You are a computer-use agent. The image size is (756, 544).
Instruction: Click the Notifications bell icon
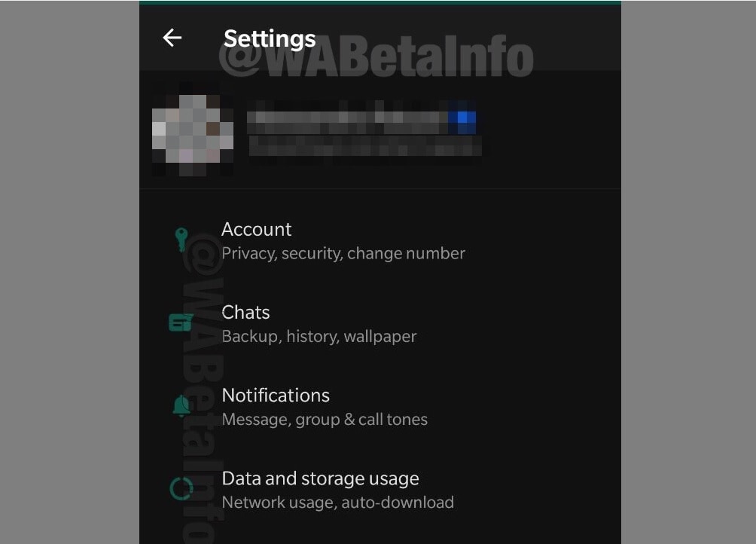click(181, 406)
